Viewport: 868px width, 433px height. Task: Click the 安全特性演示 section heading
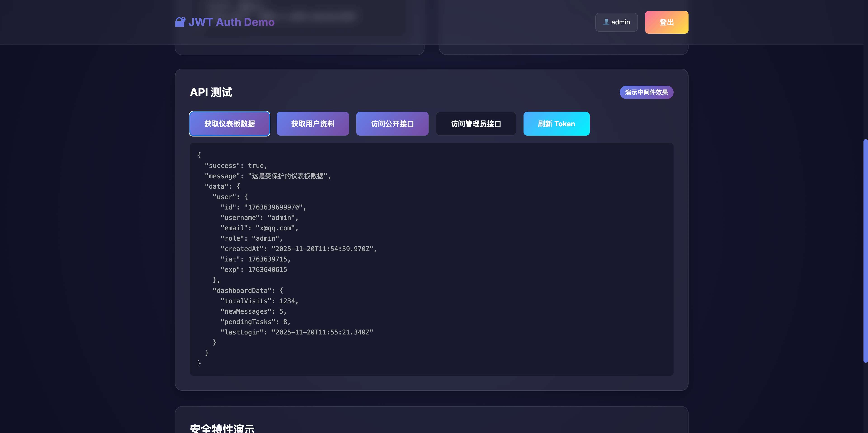pyautogui.click(x=222, y=428)
